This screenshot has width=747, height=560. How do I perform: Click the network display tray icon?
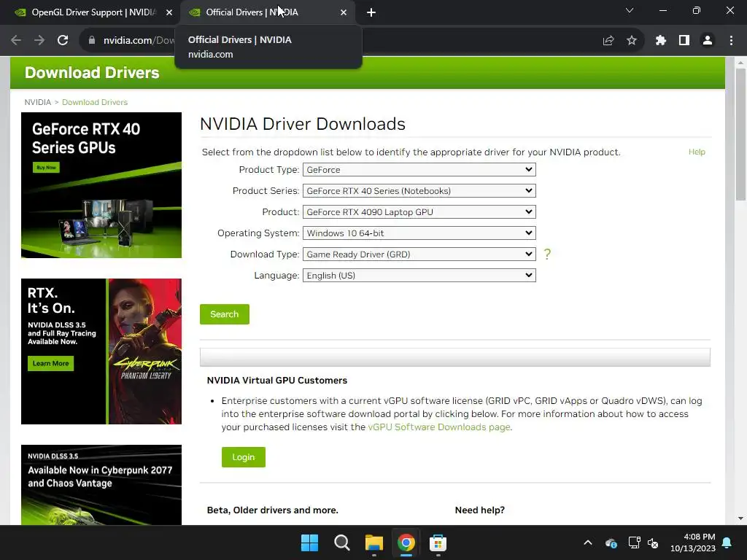click(634, 542)
